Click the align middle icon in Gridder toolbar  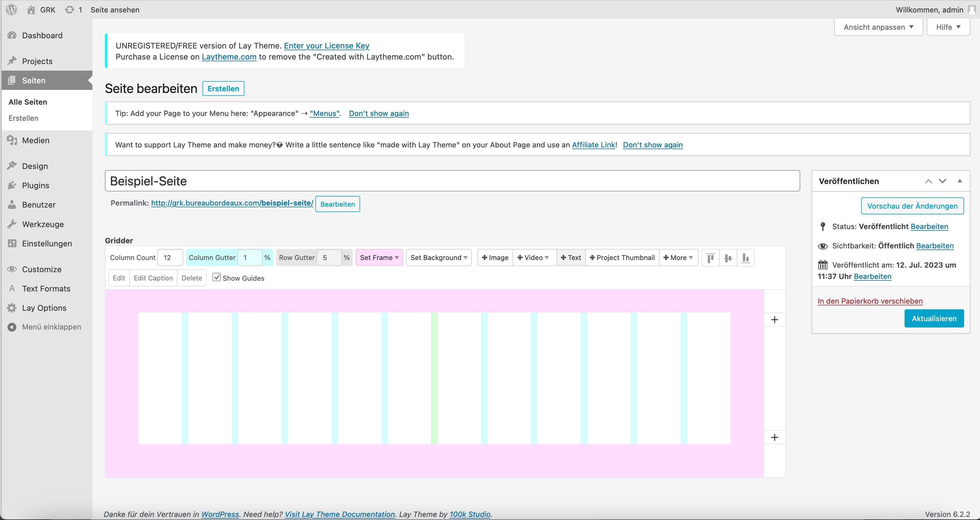click(x=728, y=258)
